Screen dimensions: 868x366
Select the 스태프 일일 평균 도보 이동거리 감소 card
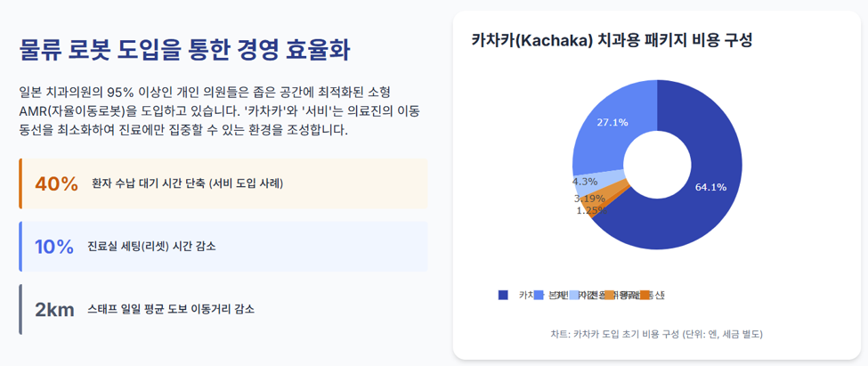click(x=223, y=310)
